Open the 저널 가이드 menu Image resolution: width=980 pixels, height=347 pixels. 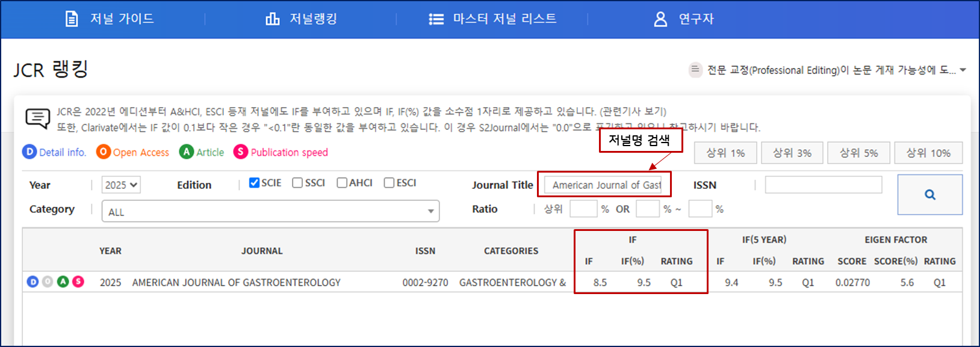coord(122,19)
